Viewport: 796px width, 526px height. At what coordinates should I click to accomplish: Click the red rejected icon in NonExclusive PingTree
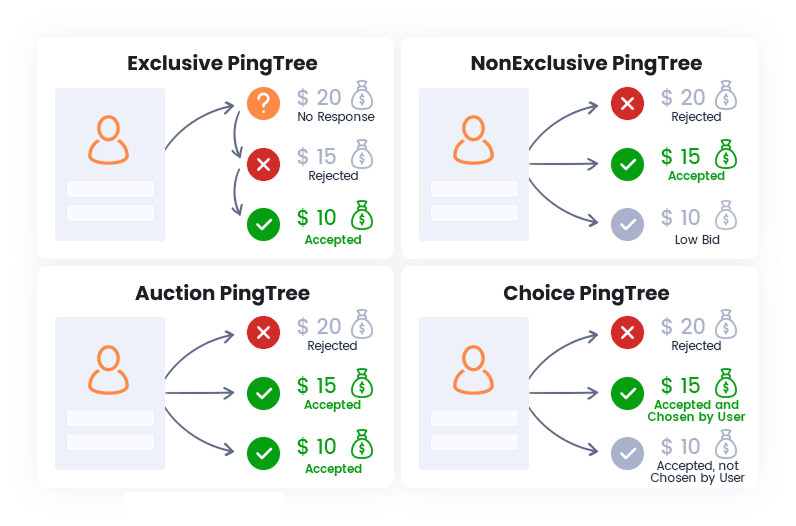pyautogui.click(x=627, y=103)
